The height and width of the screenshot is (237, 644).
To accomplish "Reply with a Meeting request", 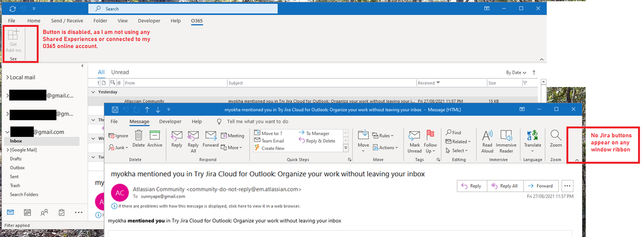I will pos(233,136).
